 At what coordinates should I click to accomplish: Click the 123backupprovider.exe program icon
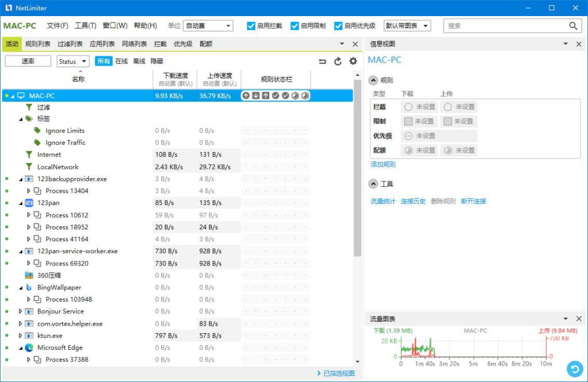click(29, 179)
